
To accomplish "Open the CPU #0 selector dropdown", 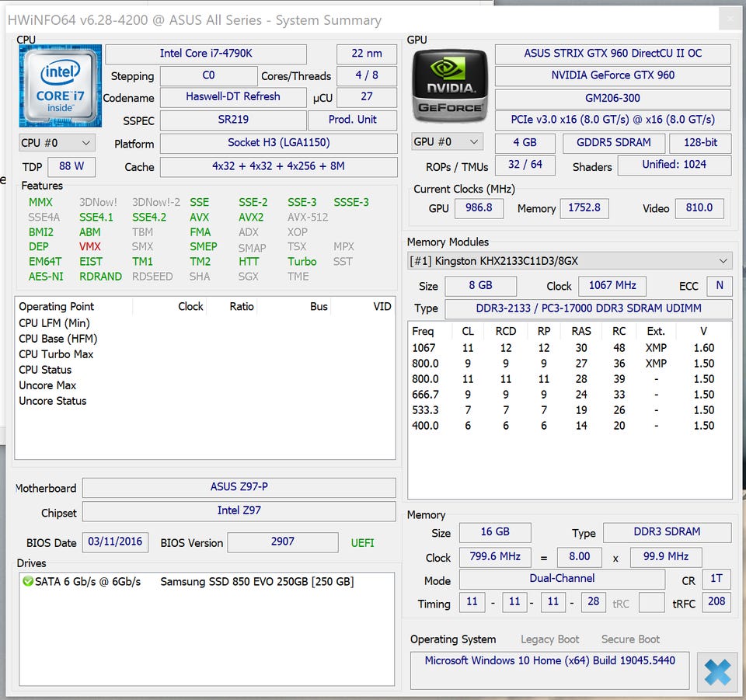I will [57, 143].
